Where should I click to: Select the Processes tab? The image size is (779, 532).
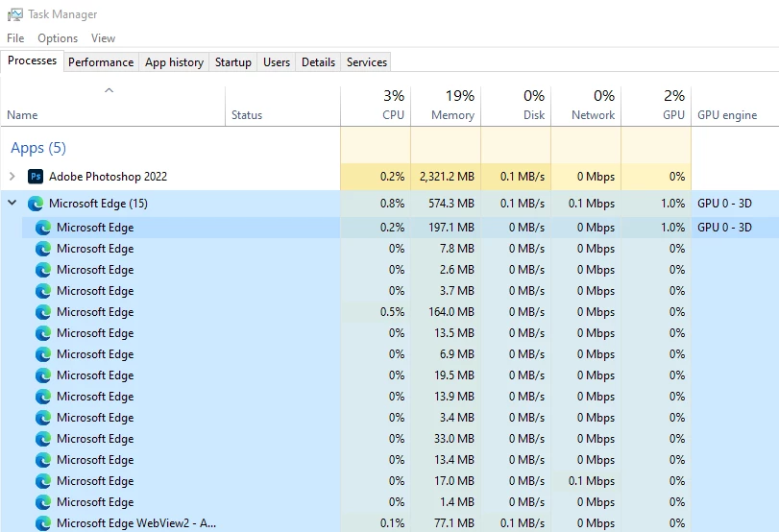point(33,60)
